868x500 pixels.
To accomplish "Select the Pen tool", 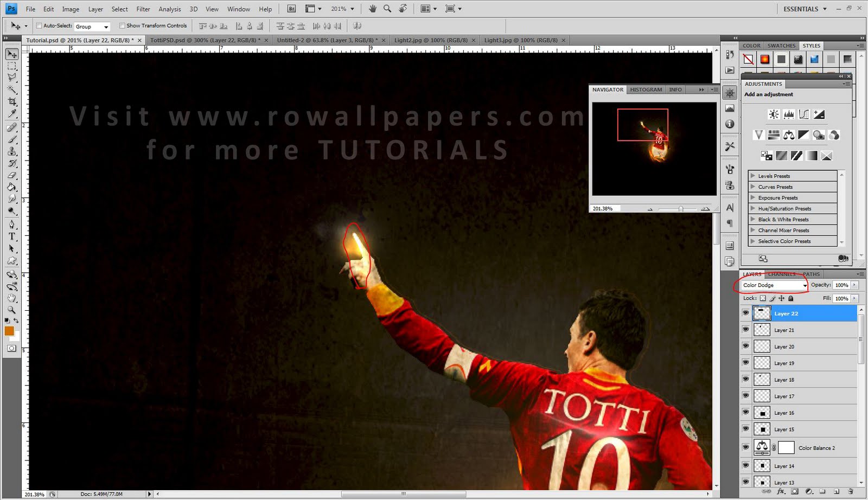I will point(12,225).
